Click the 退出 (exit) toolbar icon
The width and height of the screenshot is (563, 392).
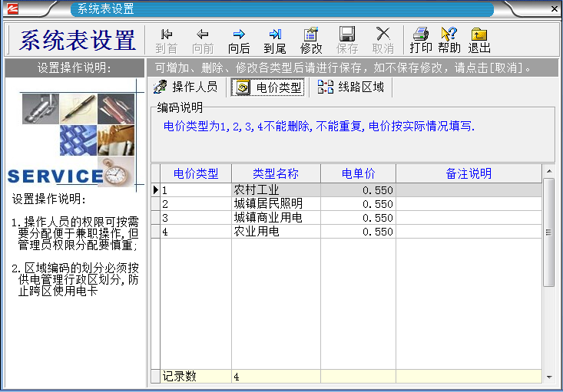(479, 40)
